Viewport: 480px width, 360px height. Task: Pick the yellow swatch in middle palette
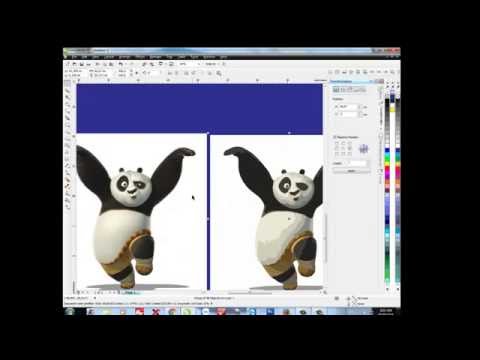[392, 109]
